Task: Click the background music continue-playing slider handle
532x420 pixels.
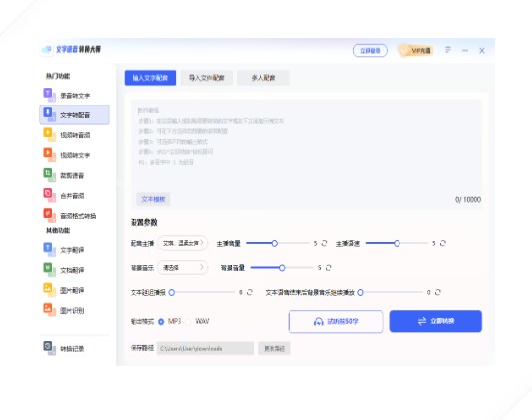Action: coord(360,292)
